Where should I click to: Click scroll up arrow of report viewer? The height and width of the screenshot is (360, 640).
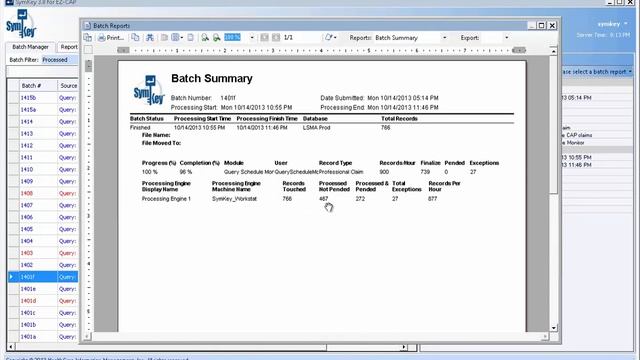[553, 51]
